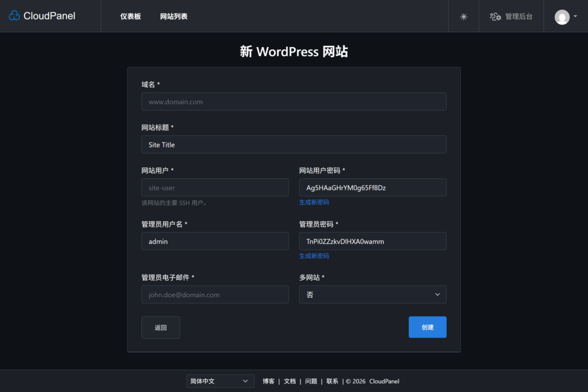Click the CloudPanel cloud logo icon
This screenshot has height=392, width=588.
[14, 15]
